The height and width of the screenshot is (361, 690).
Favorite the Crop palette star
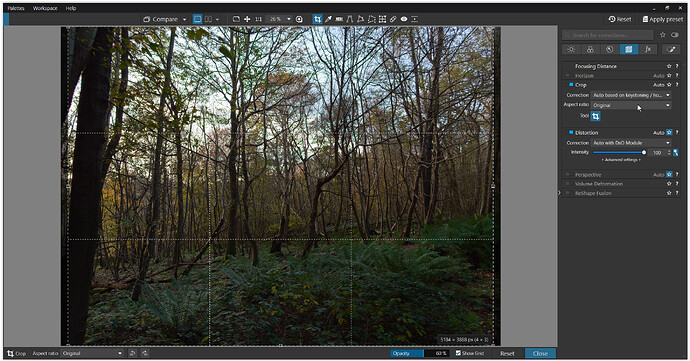coord(669,85)
